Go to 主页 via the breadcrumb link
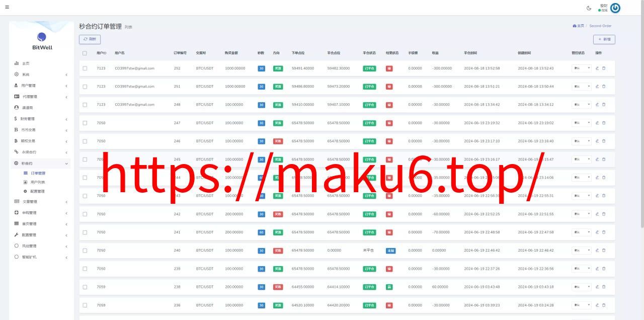This screenshot has height=320, width=644. (x=579, y=26)
